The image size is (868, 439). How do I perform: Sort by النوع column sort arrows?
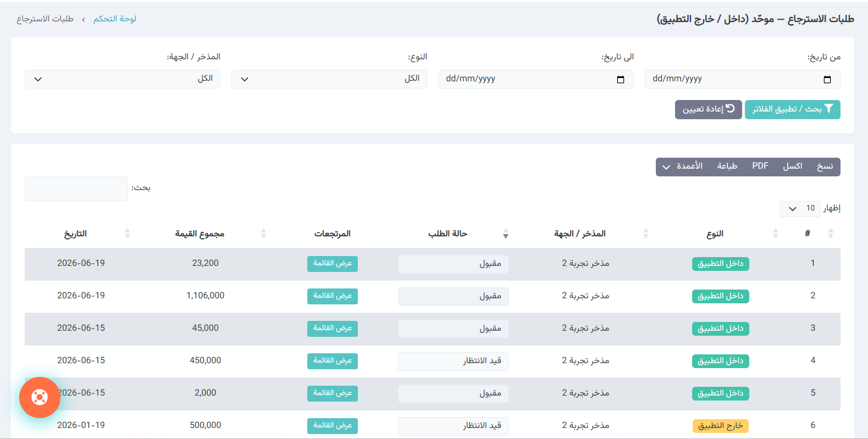(775, 234)
